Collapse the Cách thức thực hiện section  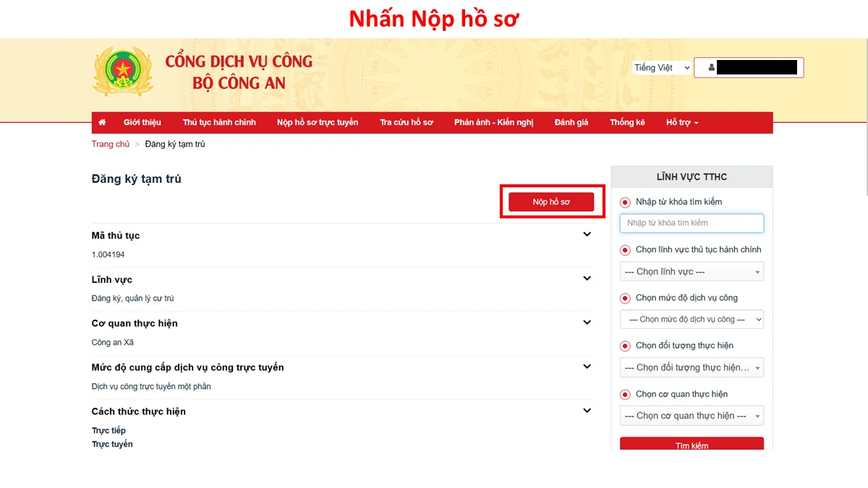(587, 411)
